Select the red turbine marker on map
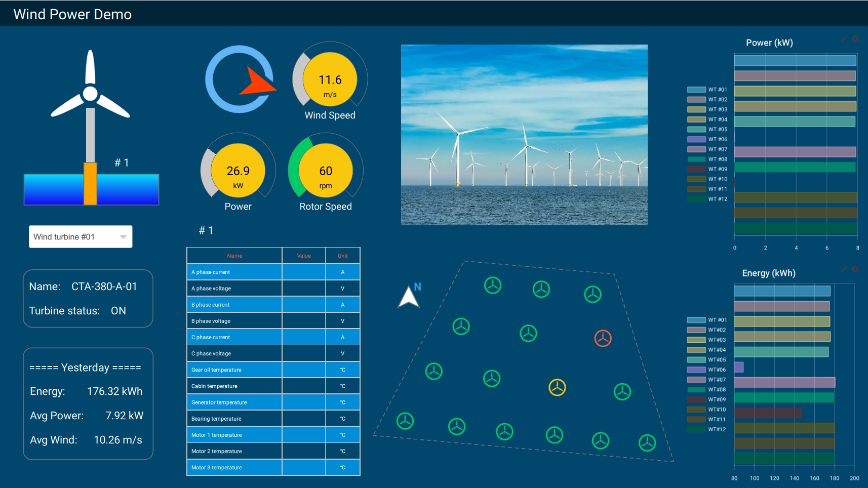868x488 pixels. pyautogui.click(x=603, y=338)
